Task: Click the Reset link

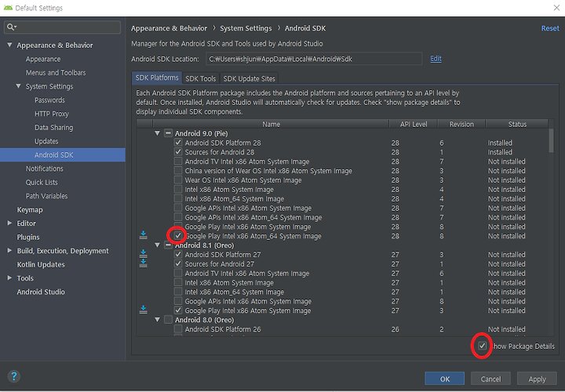Action: click(x=550, y=28)
